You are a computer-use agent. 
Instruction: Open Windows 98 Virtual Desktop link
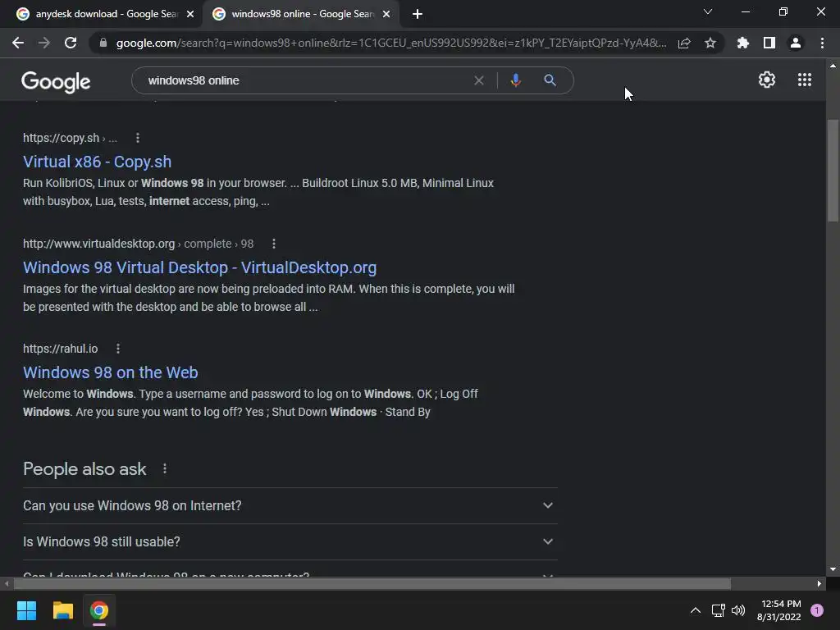coord(200,267)
